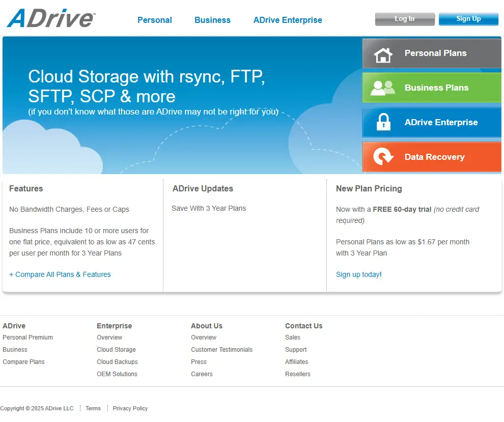Screen dimensions: 504x422
Task: Click the 'About Us' footer column heading
Action: 206,326
